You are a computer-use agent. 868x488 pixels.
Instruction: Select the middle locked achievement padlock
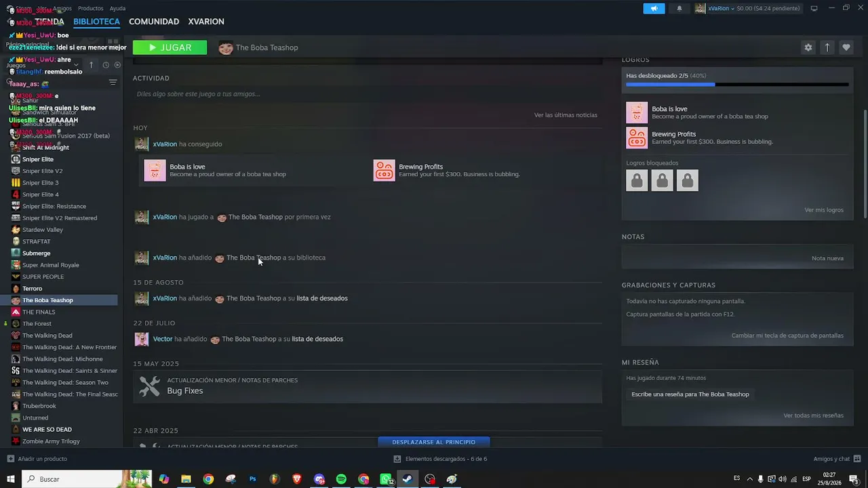662,180
